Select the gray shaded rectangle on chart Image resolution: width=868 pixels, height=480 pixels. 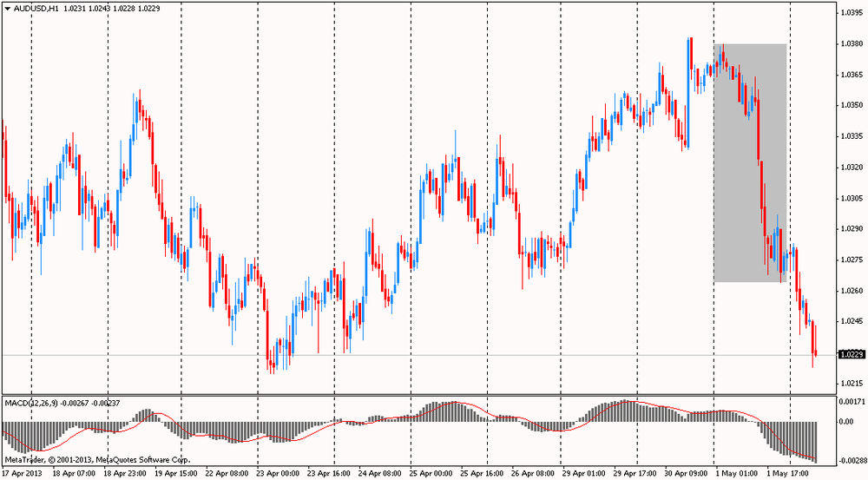[x=750, y=162]
